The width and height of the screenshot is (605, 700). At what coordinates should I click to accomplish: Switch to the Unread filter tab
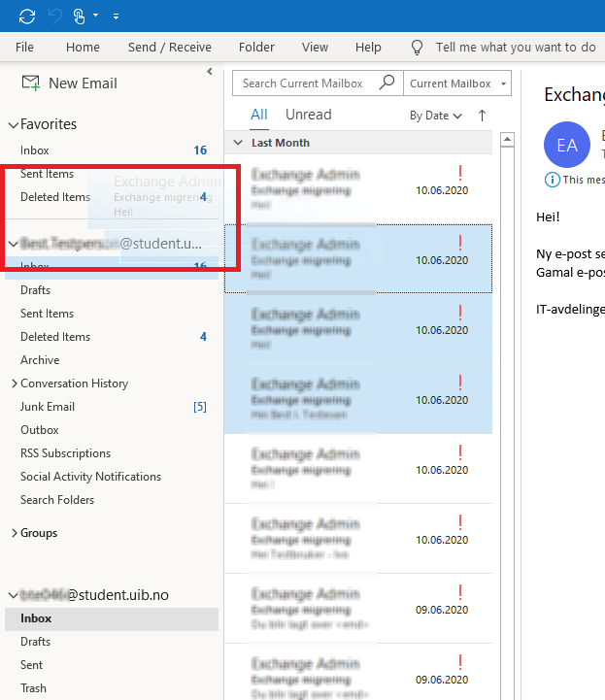click(x=308, y=115)
